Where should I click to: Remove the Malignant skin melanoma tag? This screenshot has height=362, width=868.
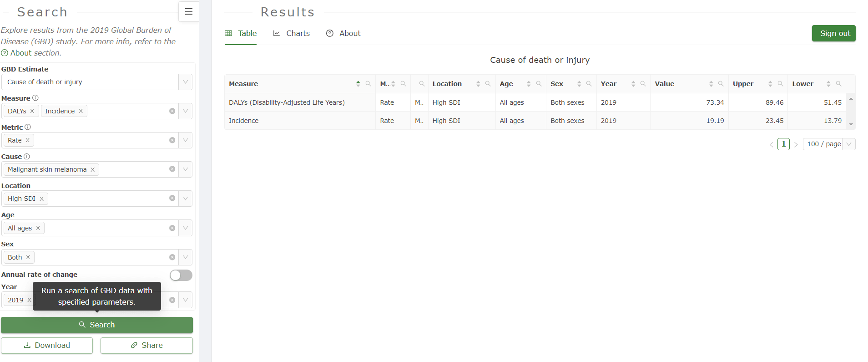click(x=93, y=169)
